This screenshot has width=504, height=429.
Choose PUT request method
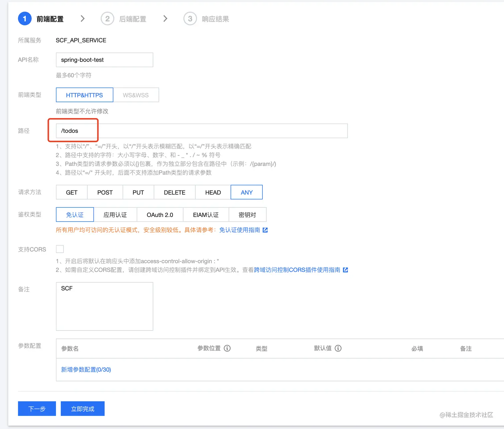pos(138,192)
